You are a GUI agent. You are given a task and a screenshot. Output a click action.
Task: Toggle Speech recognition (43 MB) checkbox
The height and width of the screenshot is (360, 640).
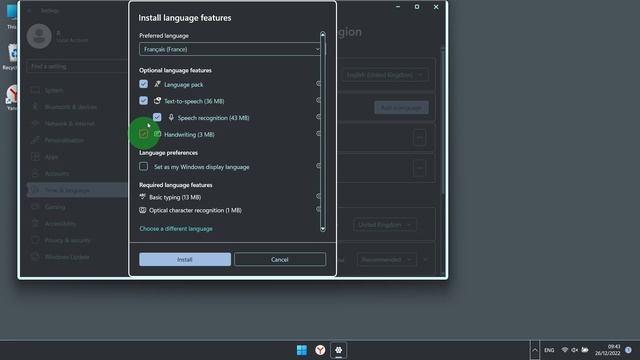pyautogui.click(x=157, y=118)
